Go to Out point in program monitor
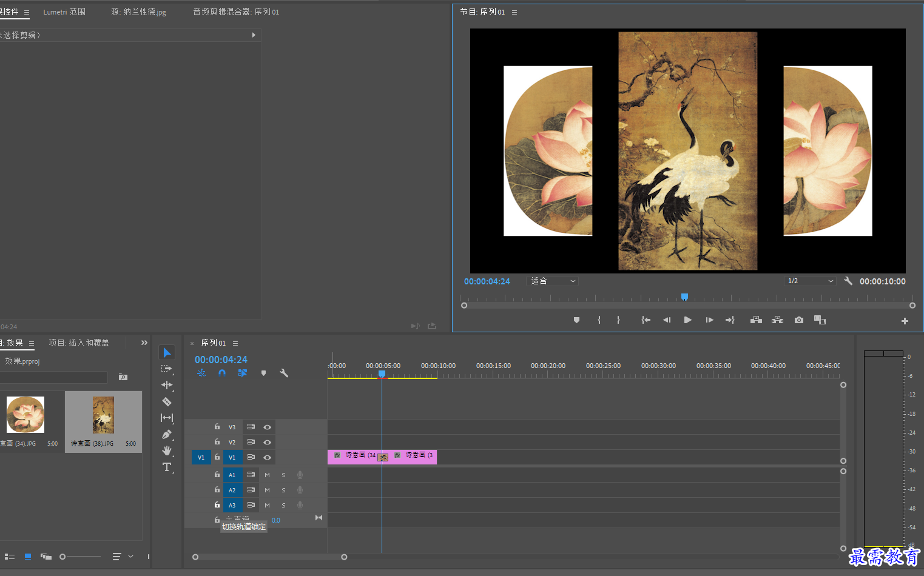 click(730, 320)
